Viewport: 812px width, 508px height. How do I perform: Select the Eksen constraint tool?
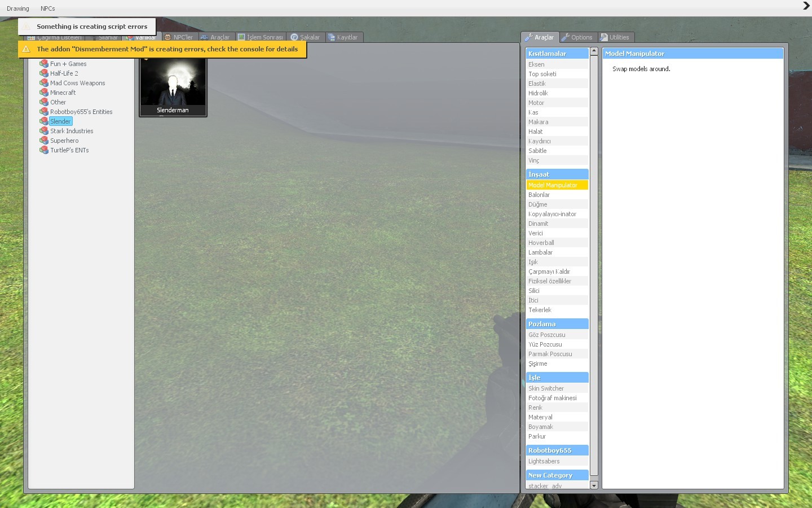tap(557, 64)
